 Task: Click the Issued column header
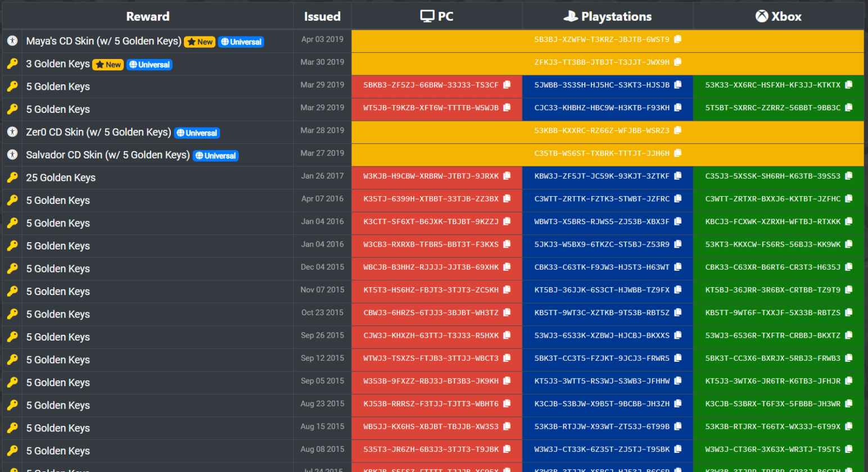tap(322, 16)
